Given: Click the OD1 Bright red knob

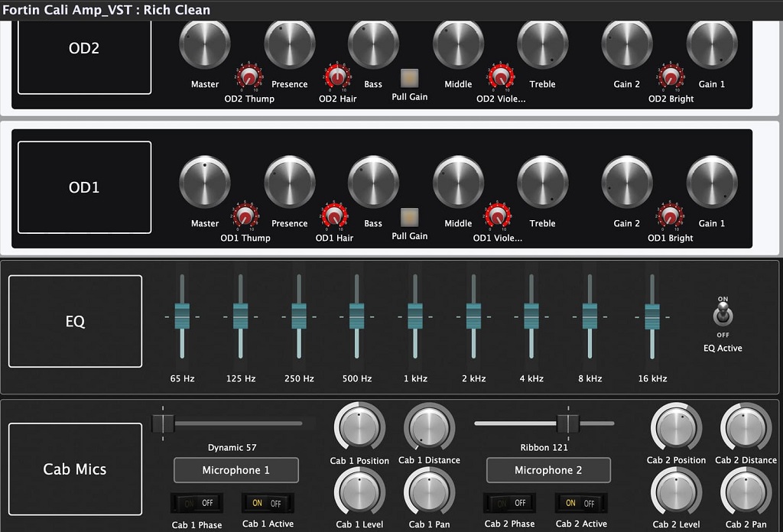Looking at the screenshot, I should pos(670,216).
